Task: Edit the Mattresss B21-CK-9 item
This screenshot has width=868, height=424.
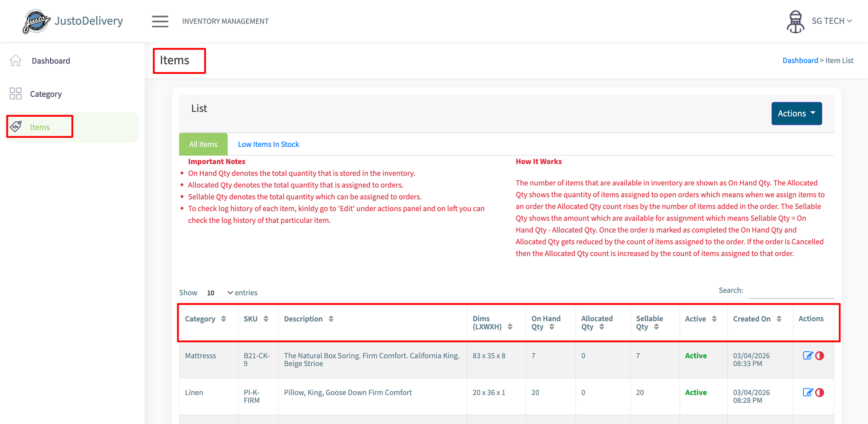Action: tap(807, 355)
